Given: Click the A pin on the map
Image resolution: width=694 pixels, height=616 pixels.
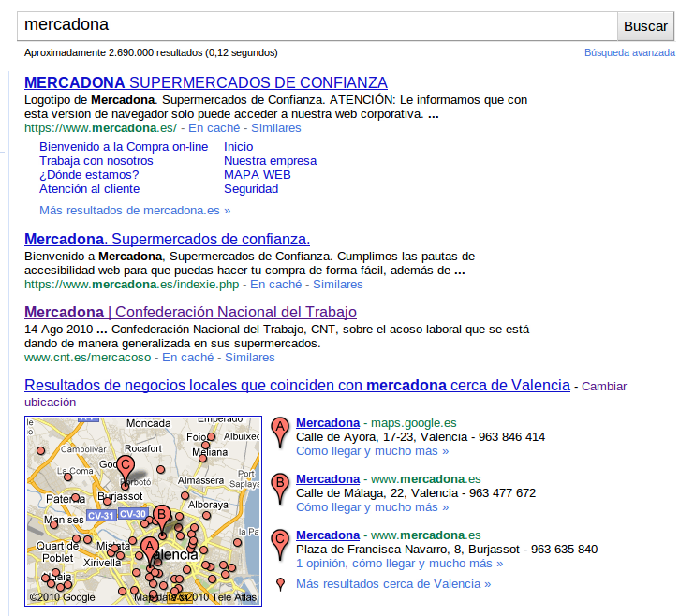Looking at the screenshot, I should coord(149,548).
